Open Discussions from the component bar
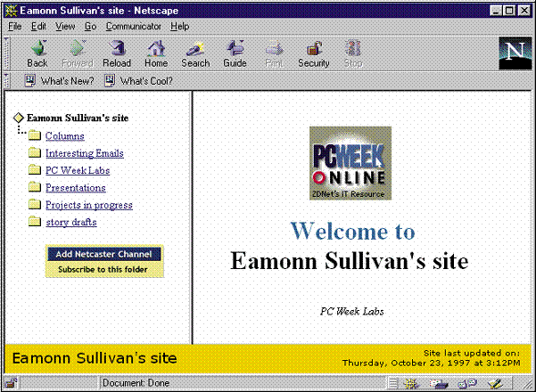The height and width of the screenshot is (392, 536). point(467,383)
